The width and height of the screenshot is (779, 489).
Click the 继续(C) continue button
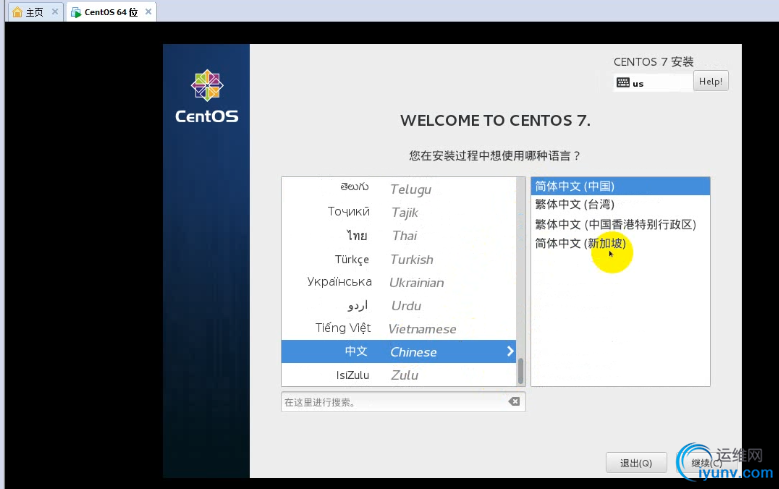tap(706, 463)
